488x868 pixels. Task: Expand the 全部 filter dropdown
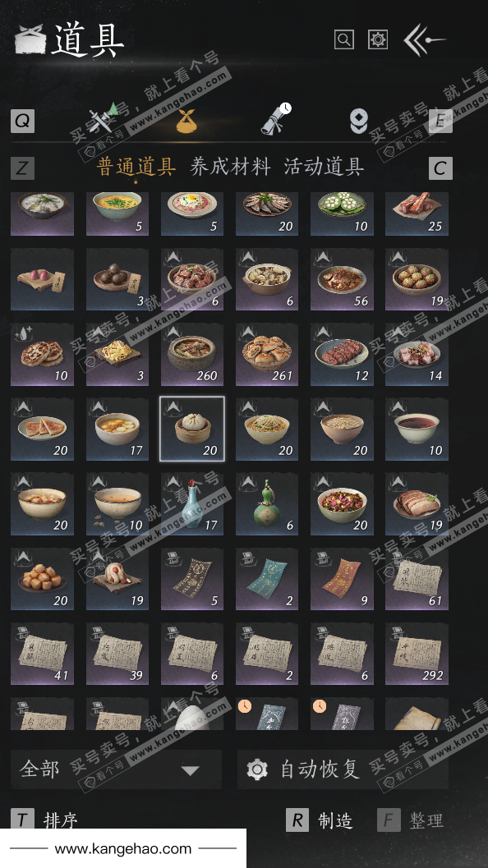click(117, 769)
